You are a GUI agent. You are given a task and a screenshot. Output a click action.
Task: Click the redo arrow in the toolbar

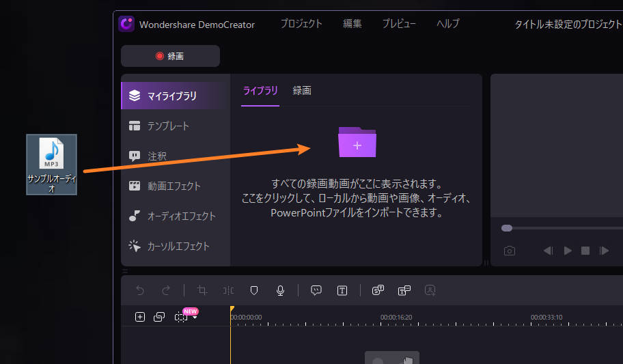tap(166, 290)
